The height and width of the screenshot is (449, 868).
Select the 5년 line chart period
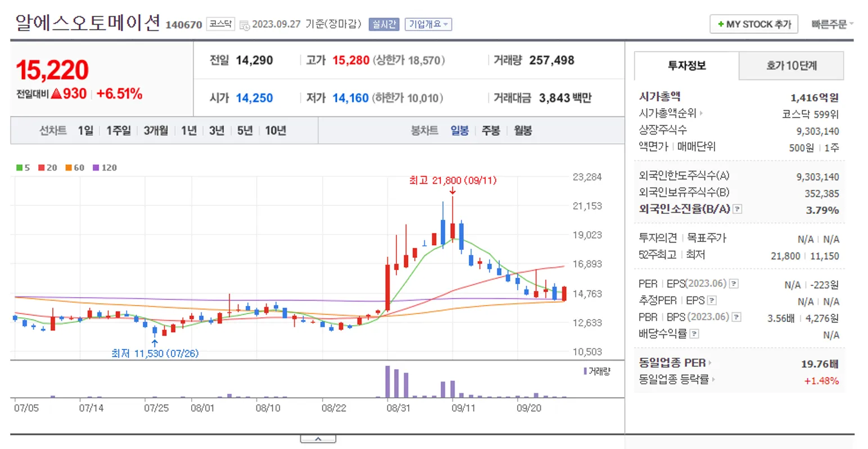click(x=245, y=131)
